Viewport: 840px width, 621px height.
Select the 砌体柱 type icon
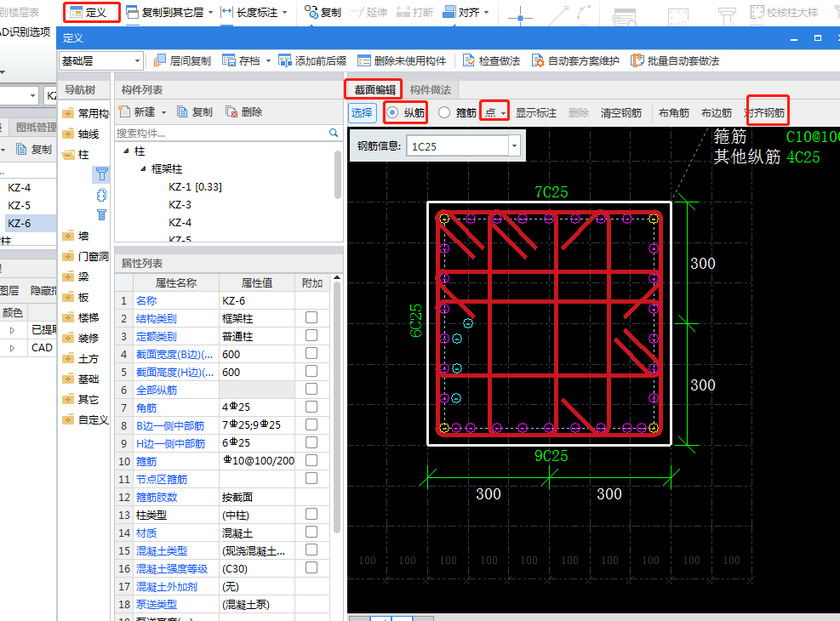point(102,215)
